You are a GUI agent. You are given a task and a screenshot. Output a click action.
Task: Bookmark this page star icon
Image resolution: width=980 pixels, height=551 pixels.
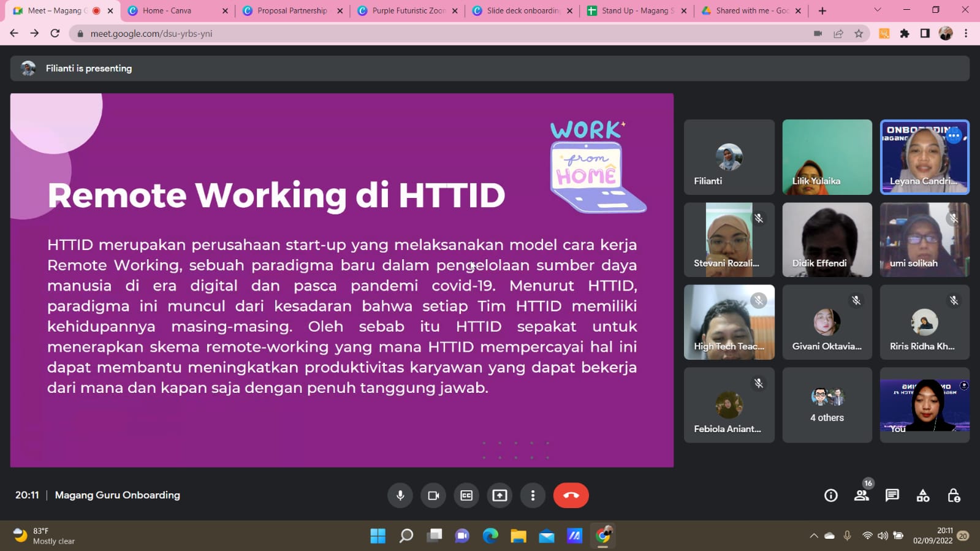(x=859, y=34)
